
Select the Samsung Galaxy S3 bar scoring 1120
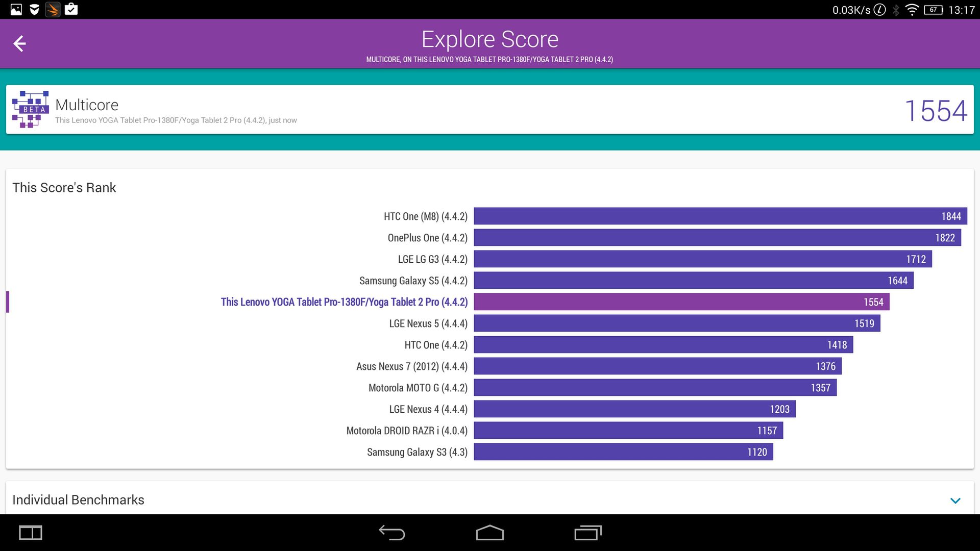[x=623, y=452]
